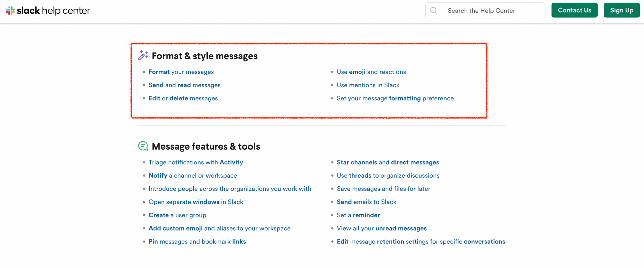The width and height of the screenshot is (644, 268).
Task: Open Star channels and direct messages link
Action: coord(388,162)
